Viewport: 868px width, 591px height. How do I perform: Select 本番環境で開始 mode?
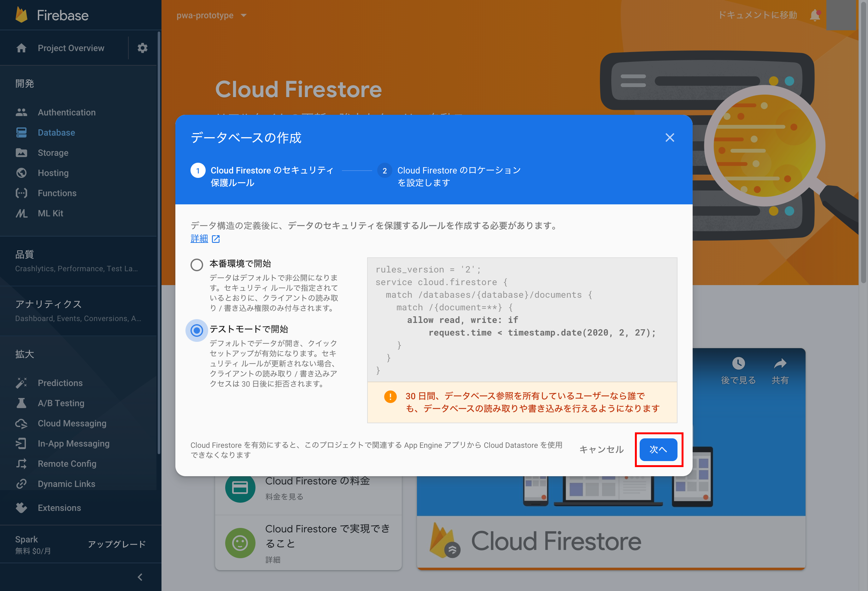196,264
